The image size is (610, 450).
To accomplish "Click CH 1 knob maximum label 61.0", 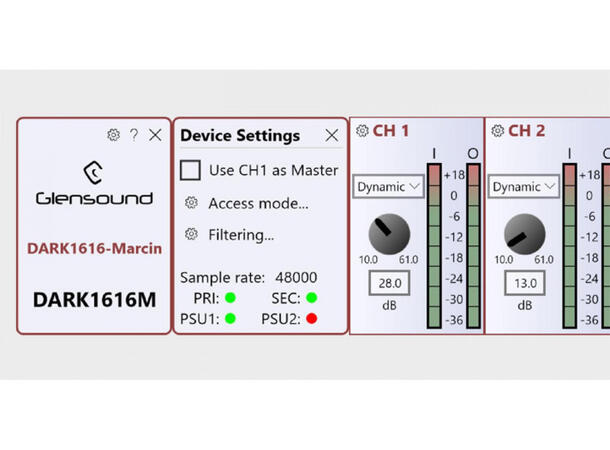I will click(x=408, y=259).
